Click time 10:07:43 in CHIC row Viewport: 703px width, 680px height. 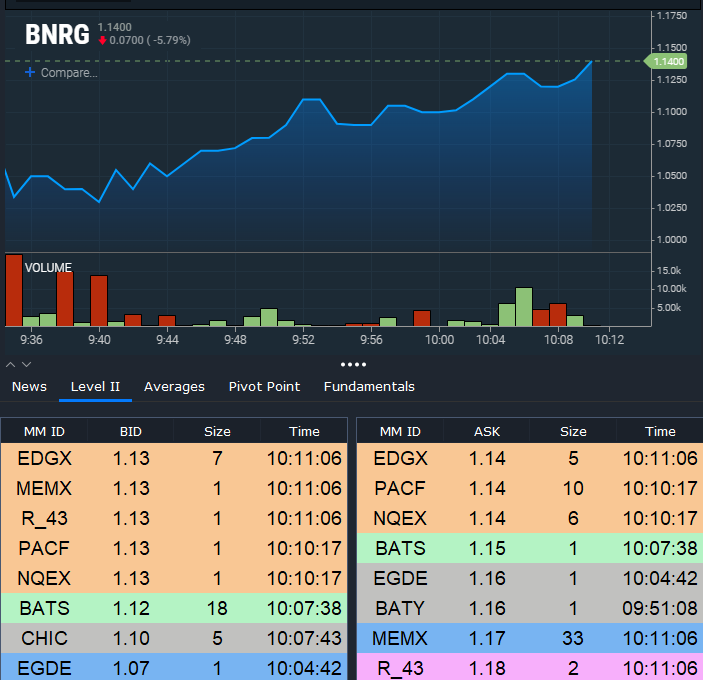[x=304, y=638]
